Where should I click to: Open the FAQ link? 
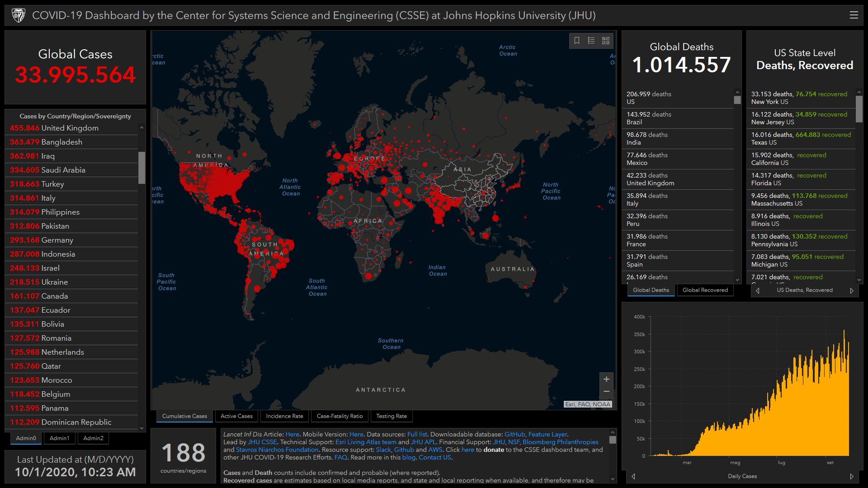click(x=340, y=457)
